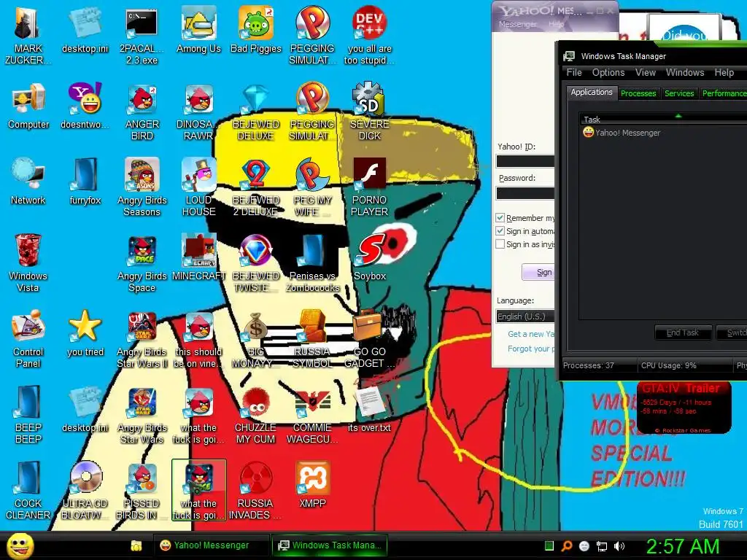Open the BEJEWED DELUXE gem icon

tap(256, 111)
